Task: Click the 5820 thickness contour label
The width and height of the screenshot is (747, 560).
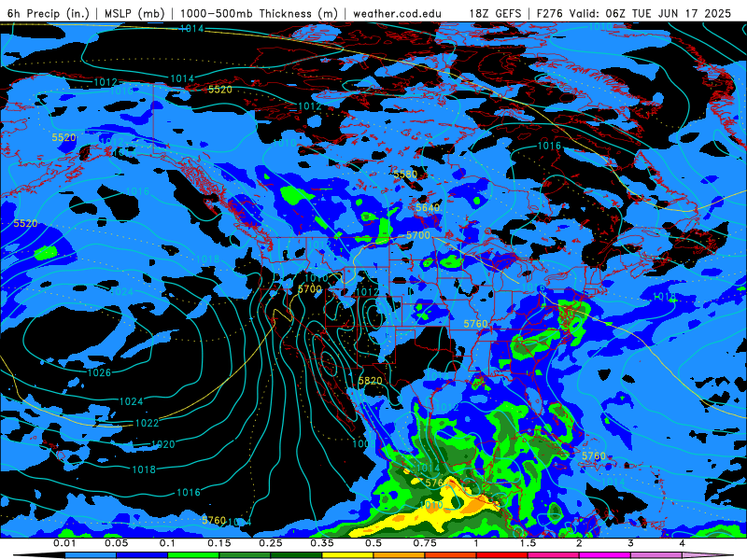Action: 370,381
